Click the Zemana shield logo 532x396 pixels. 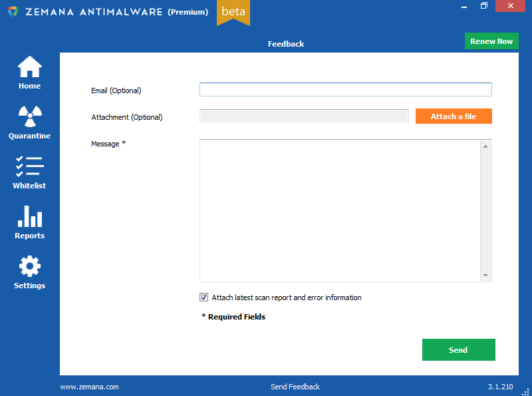[x=13, y=12]
